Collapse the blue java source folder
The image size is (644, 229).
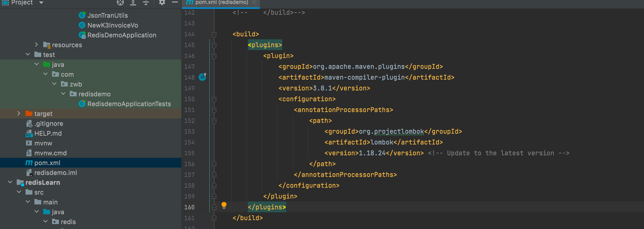pyautogui.click(x=37, y=212)
